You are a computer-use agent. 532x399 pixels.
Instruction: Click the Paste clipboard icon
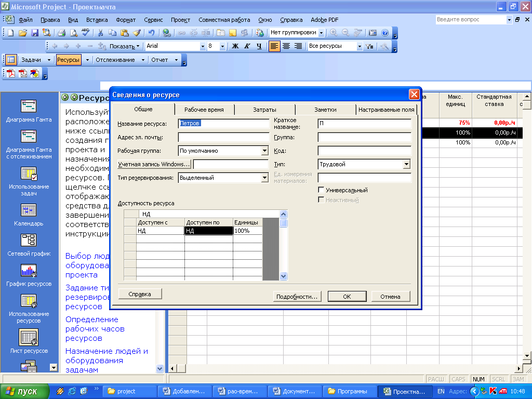[x=125, y=33]
